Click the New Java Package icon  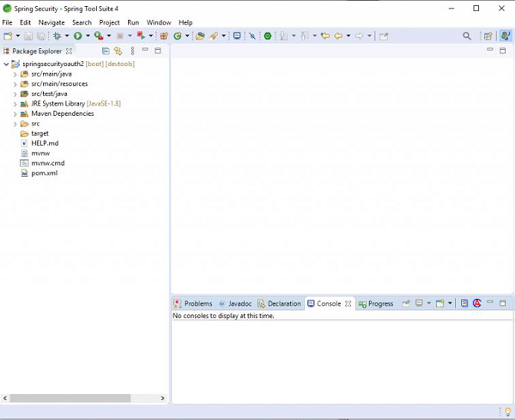pos(164,36)
